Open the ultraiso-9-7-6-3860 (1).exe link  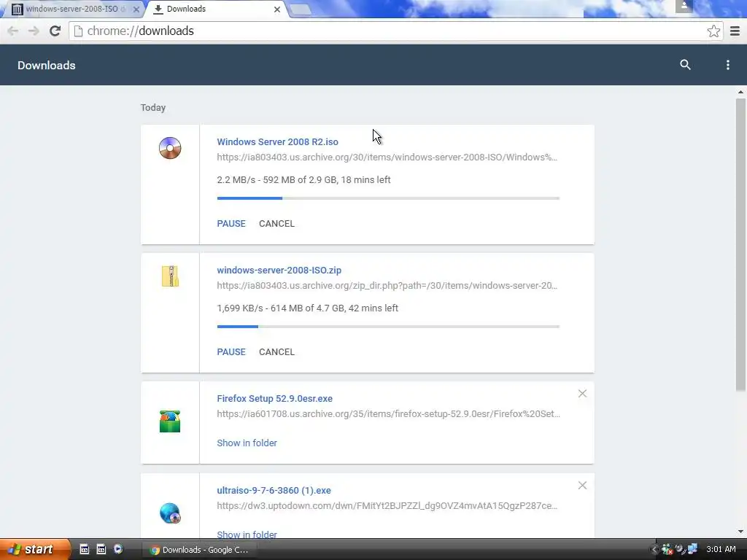[x=274, y=491]
